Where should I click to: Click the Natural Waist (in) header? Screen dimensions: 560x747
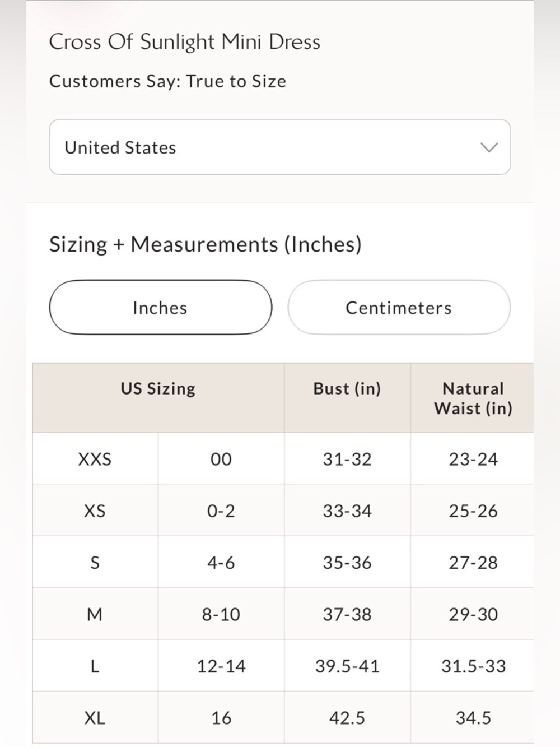coord(473,397)
